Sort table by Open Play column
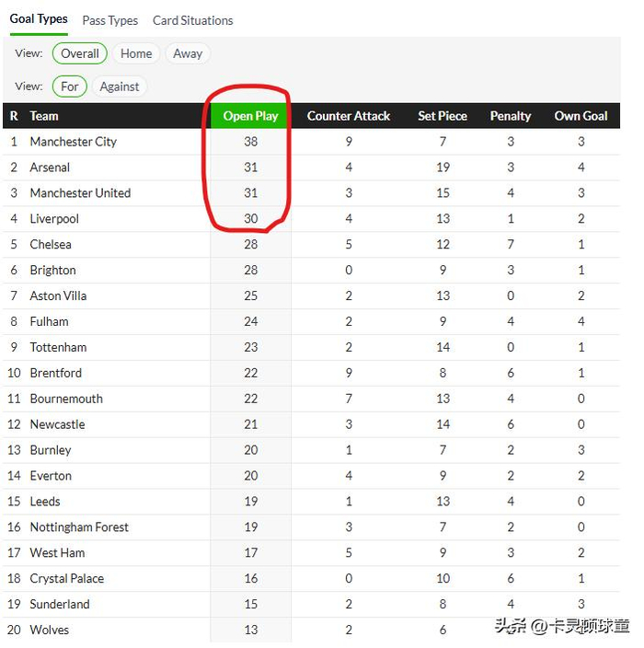644x648 pixels. pos(250,116)
